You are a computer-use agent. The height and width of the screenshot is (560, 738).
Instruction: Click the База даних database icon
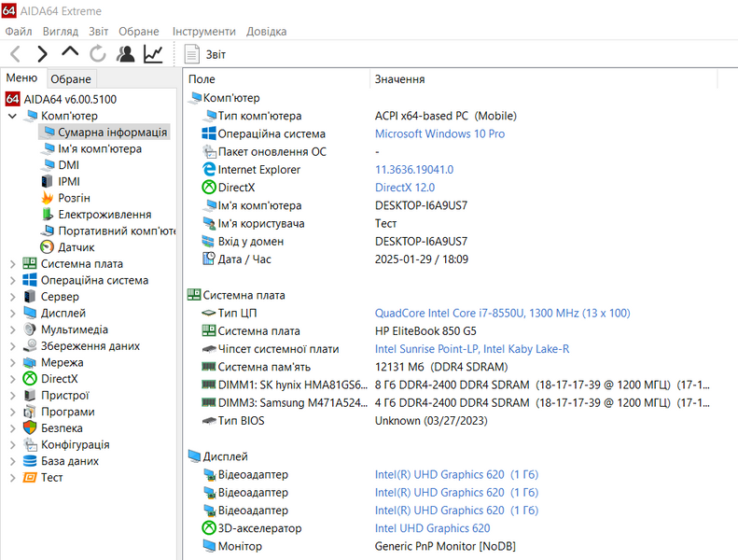30,461
